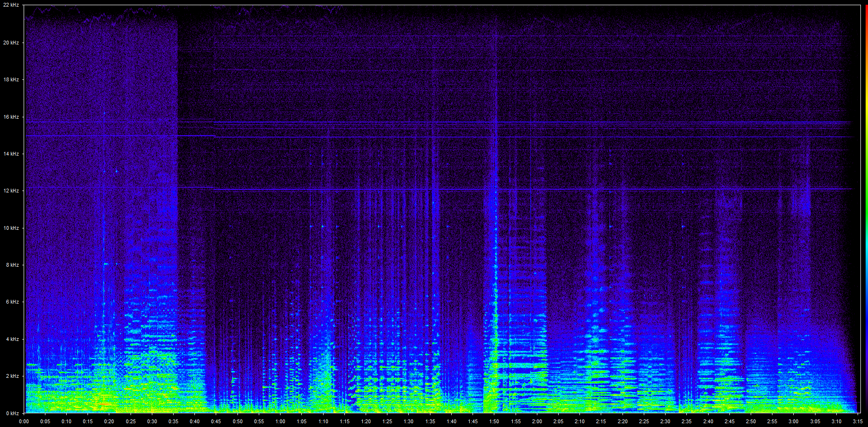868x427 pixels.
Task: Click the 0 kHz frequency label
Action: (12, 413)
